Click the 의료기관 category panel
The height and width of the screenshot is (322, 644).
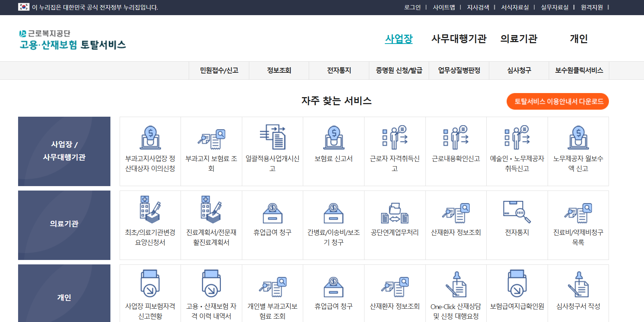click(x=64, y=225)
